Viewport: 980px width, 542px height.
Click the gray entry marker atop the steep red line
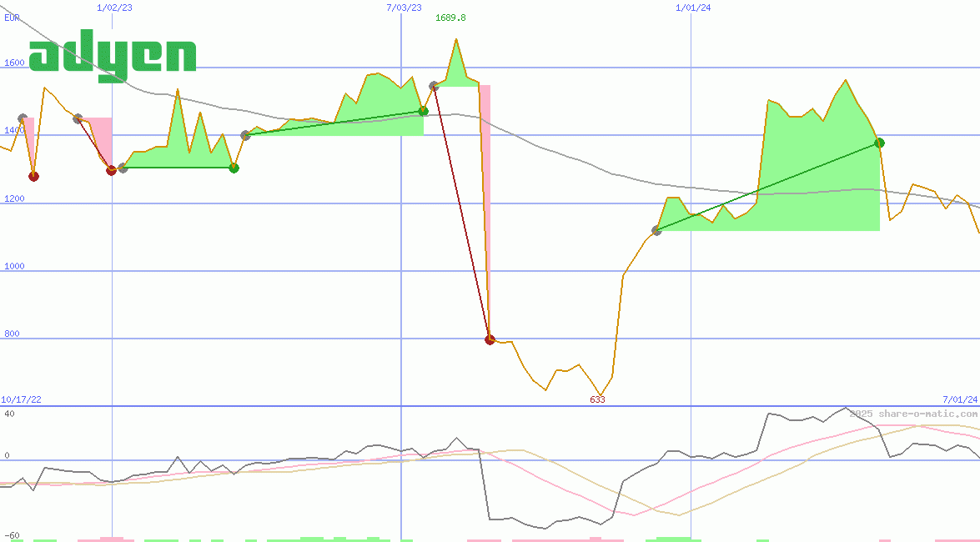point(434,86)
